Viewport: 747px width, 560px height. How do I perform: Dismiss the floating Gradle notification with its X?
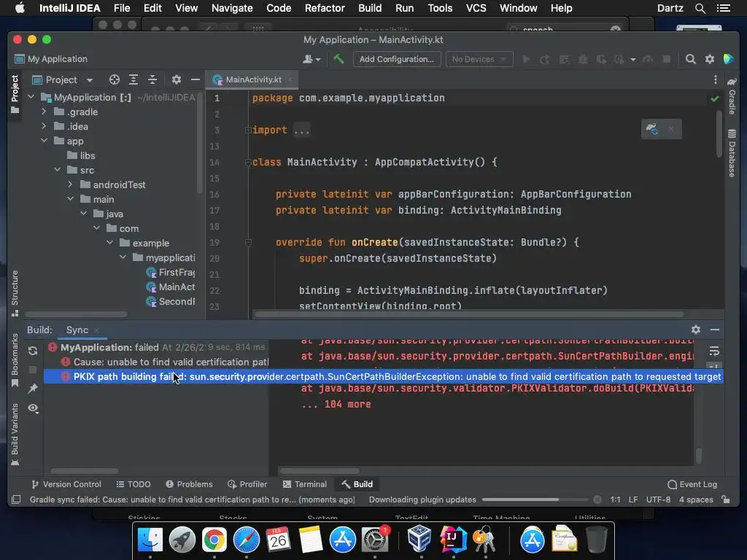coord(671,129)
